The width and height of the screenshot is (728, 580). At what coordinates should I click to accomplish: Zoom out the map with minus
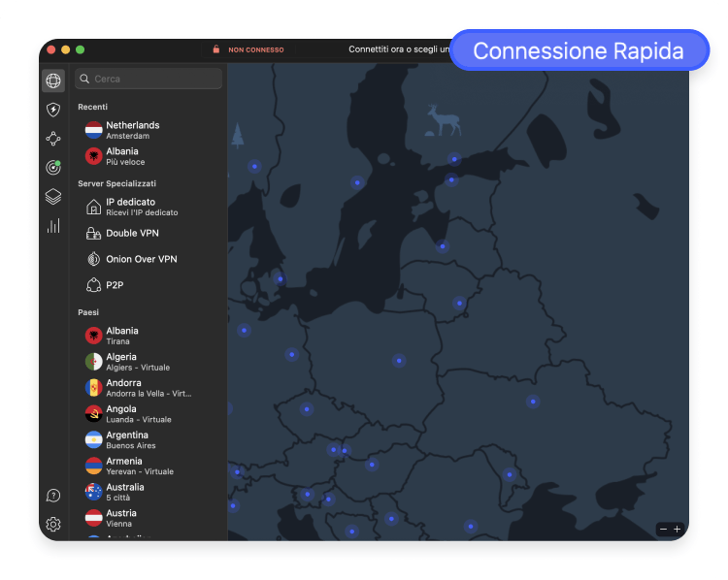tap(664, 529)
